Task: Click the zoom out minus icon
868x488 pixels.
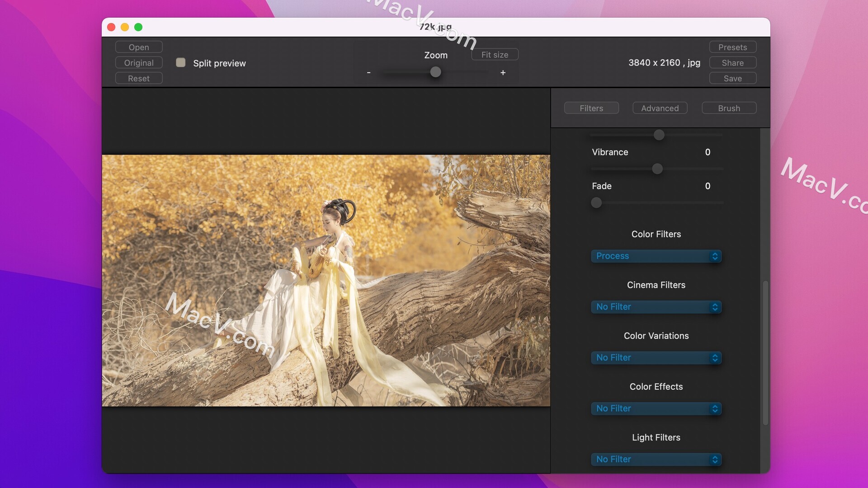Action: pos(368,72)
